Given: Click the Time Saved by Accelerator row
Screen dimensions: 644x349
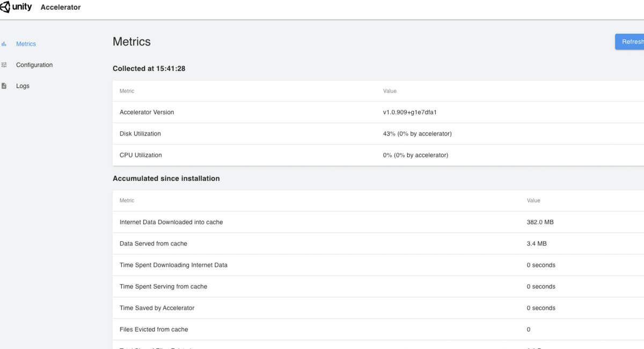Looking at the screenshot, I should [x=157, y=308].
